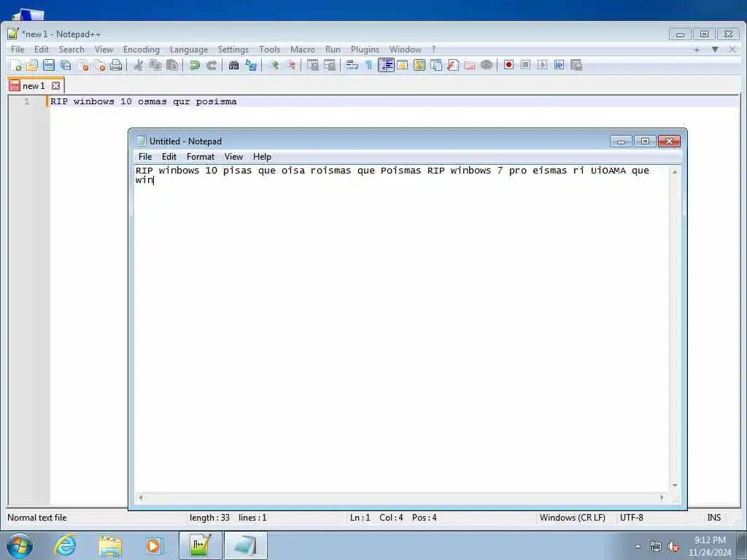Image resolution: width=747 pixels, height=560 pixels.
Task: Click Run Macro Multiple Times icon
Action: click(x=559, y=65)
